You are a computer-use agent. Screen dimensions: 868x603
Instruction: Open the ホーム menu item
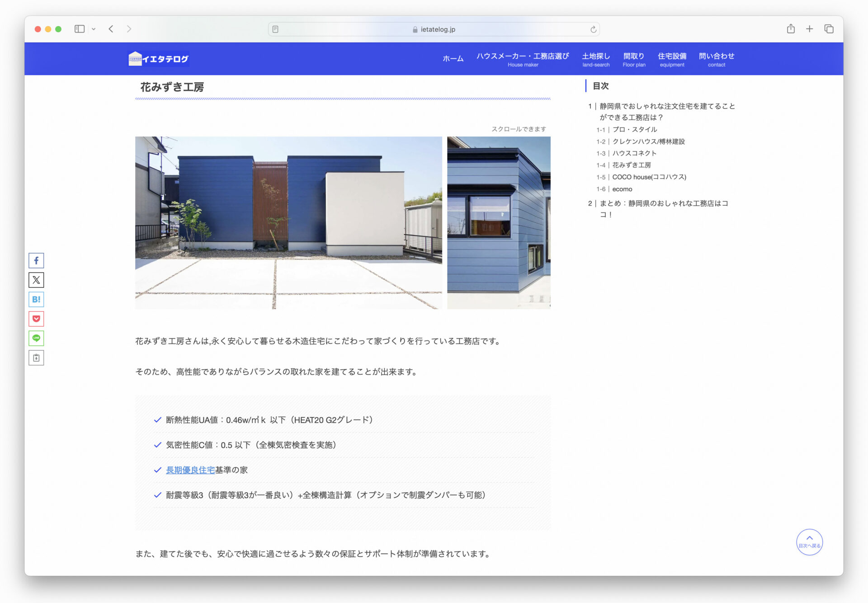tap(453, 59)
